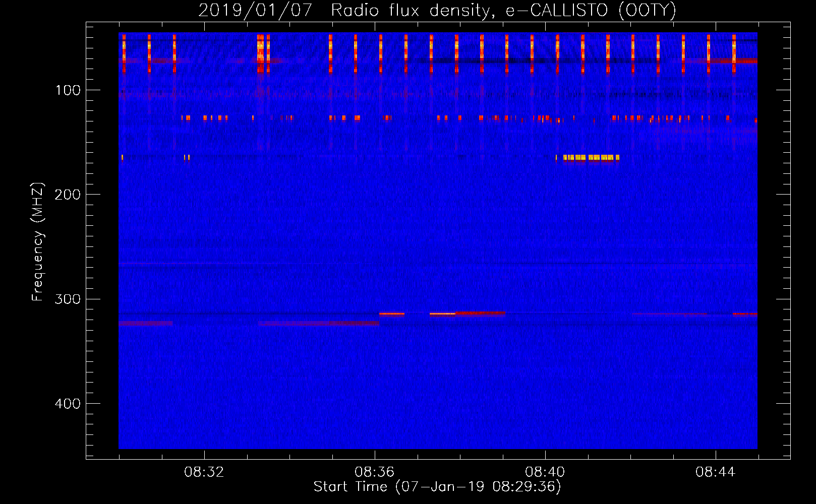Click the 08:44 time axis label
Screen dimensions: 816x504
[716, 472]
